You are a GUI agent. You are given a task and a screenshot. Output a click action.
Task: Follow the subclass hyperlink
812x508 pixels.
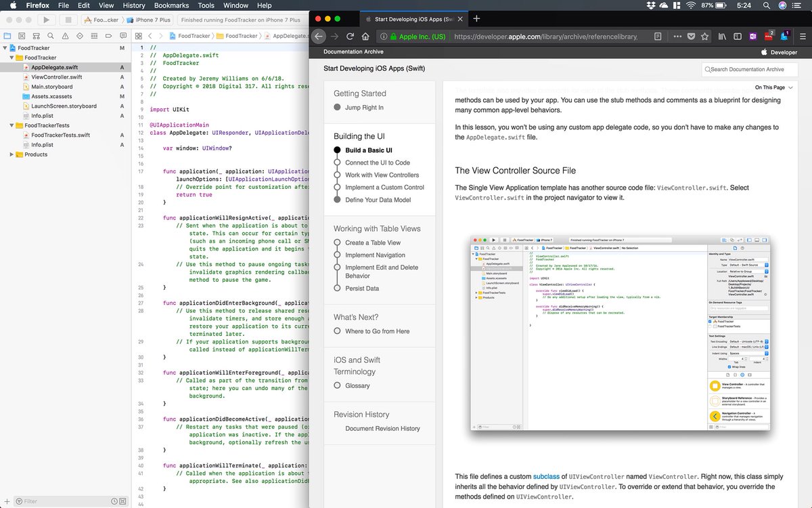546,477
